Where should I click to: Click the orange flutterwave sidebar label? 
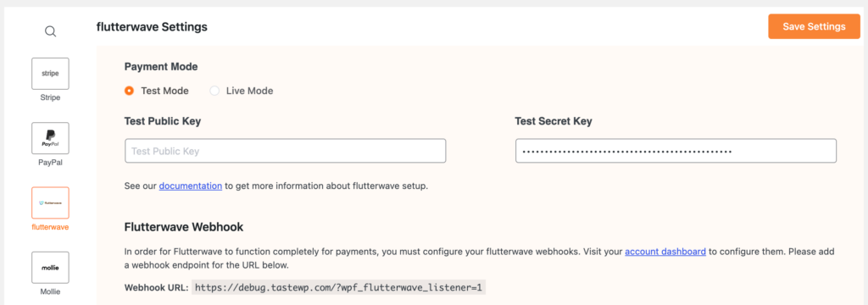click(50, 227)
